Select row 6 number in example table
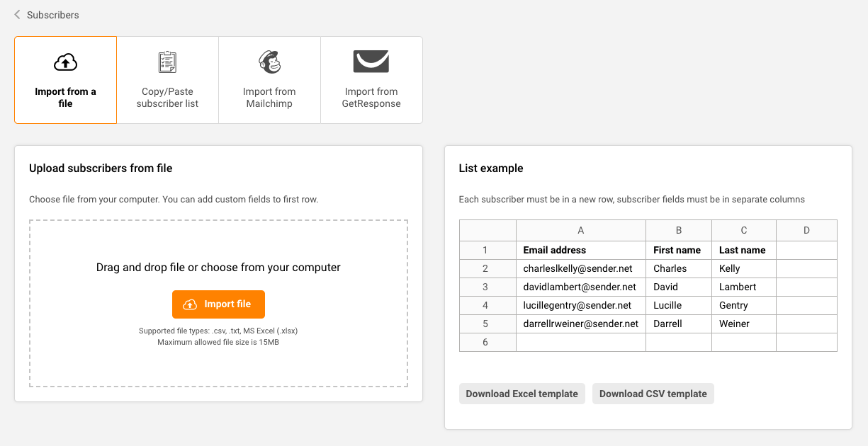 [x=486, y=342]
